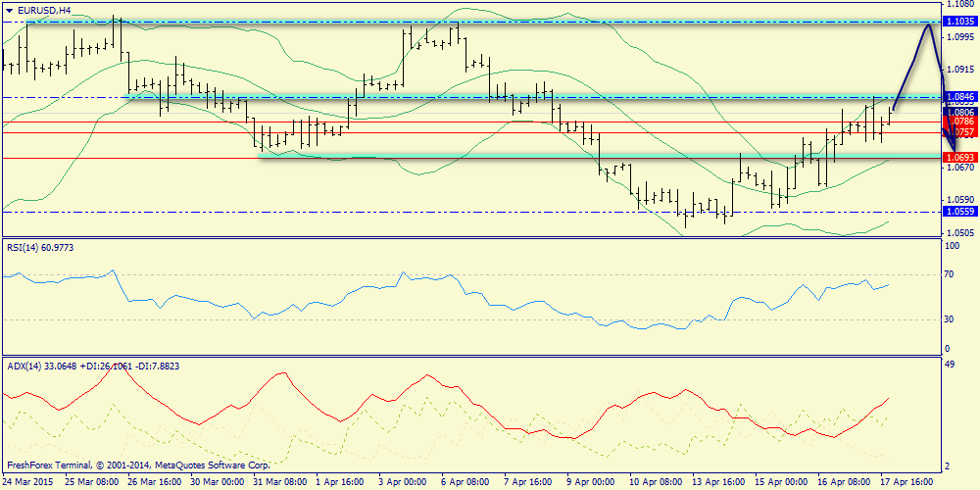
Task: Click the 17 Apr 16:00 time label
Action: [906, 482]
